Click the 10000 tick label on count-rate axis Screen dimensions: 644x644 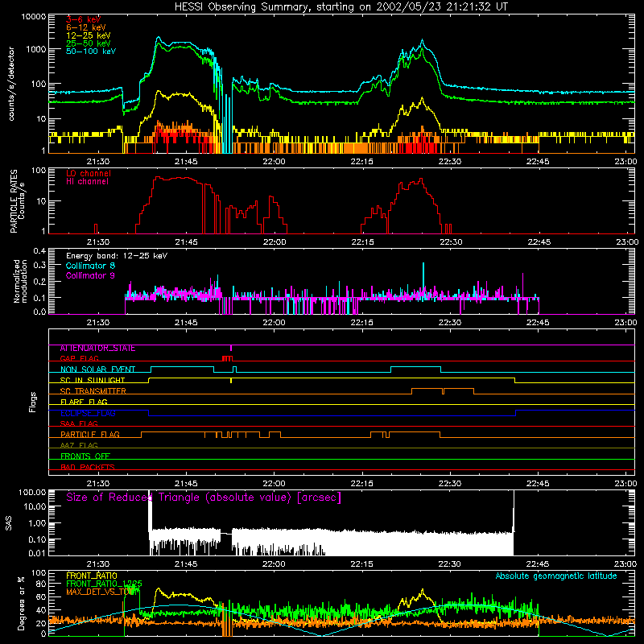click(x=33, y=17)
